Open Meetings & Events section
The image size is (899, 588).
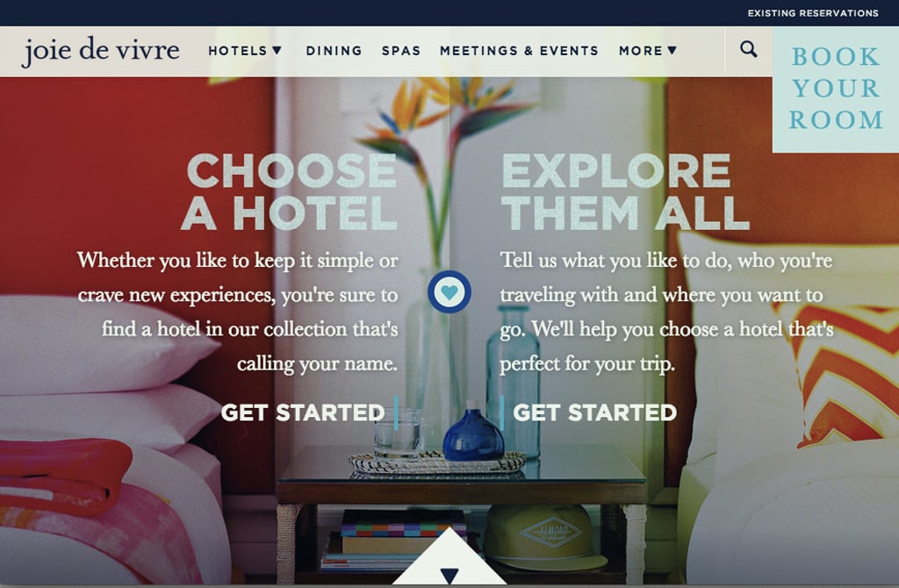519,51
